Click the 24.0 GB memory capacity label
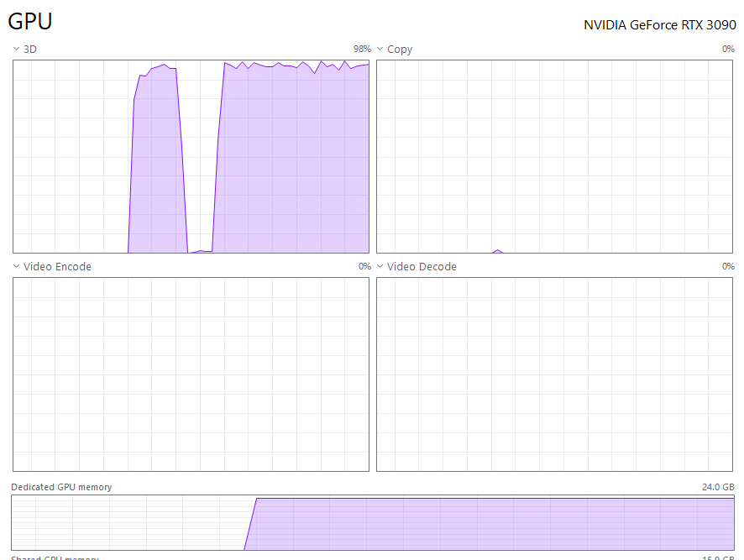 tap(717, 487)
